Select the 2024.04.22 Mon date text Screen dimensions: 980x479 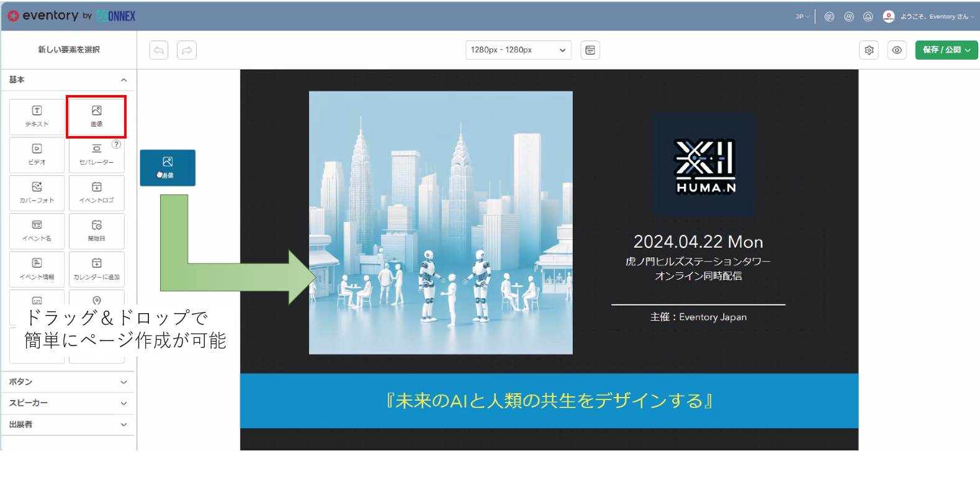point(698,242)
